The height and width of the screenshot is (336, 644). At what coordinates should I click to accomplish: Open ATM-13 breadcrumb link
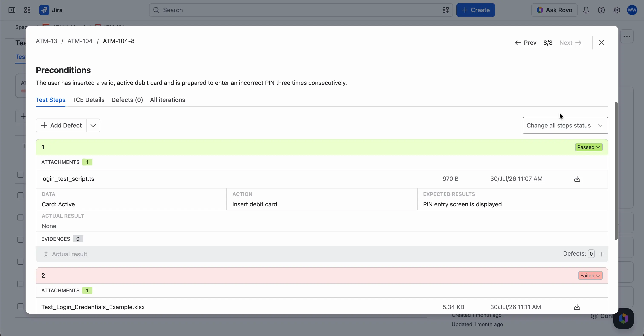coord(46,41)
